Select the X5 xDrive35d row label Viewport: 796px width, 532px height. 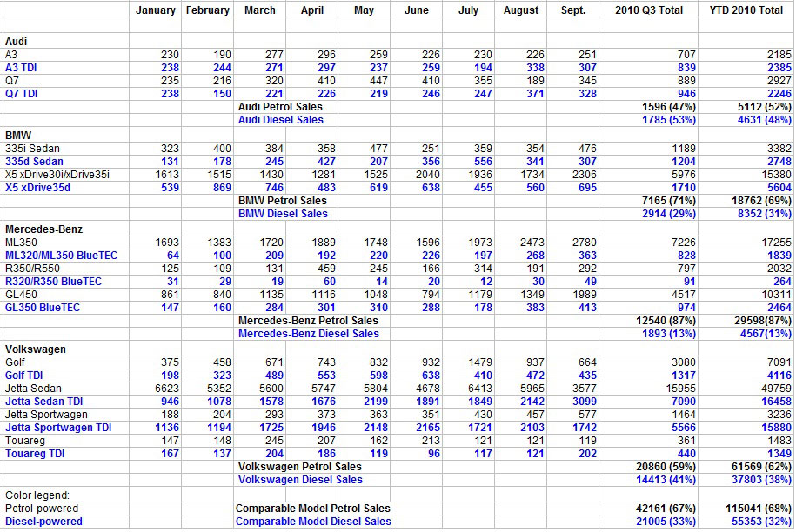(37, 188)
